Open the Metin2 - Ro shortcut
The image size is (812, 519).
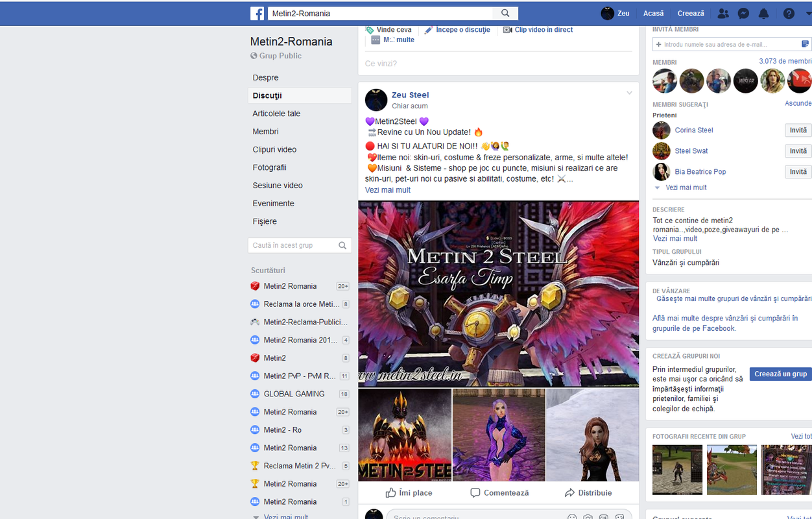point(282,429)
